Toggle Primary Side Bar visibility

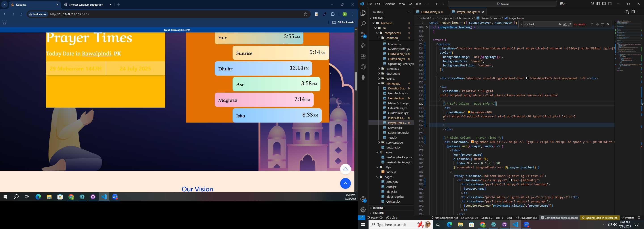click(x=598, y=4)
